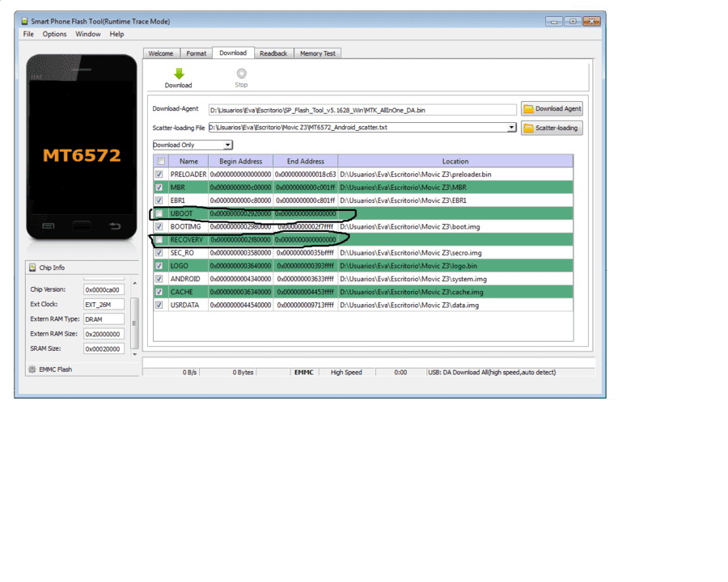
Task: Uncheck the MBR partition checkbox
Action: (x=159, y=188)
